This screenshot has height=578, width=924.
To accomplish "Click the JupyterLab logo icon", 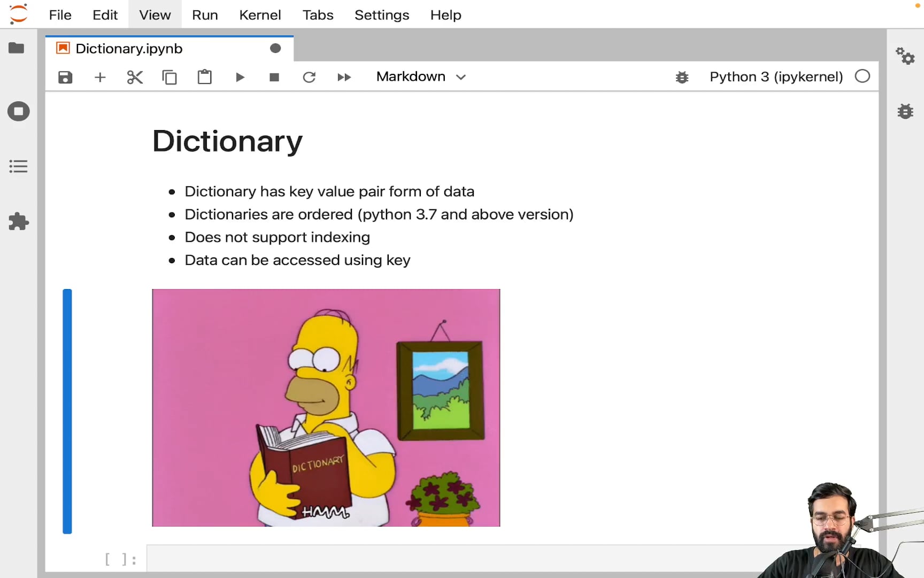I will tap(18, 14).
